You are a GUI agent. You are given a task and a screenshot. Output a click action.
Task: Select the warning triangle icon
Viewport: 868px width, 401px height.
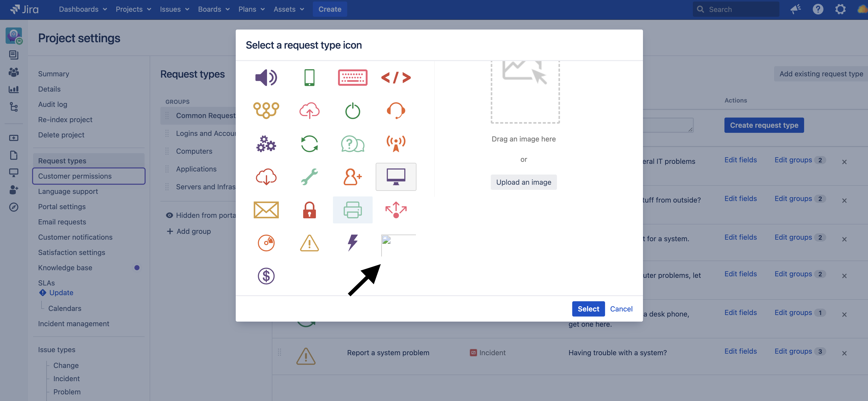pos(309,243)
